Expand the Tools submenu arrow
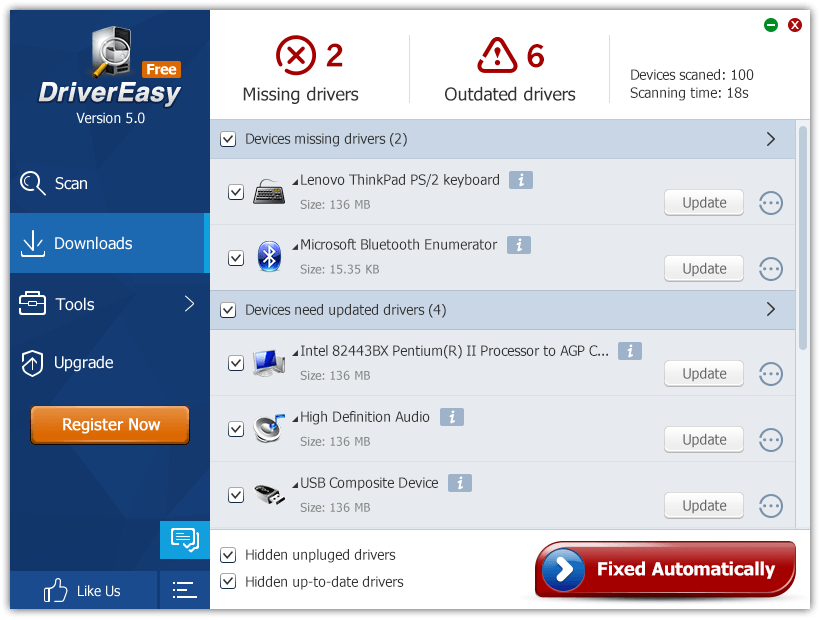This screenshot has height=620, width=820. point(189,304)
